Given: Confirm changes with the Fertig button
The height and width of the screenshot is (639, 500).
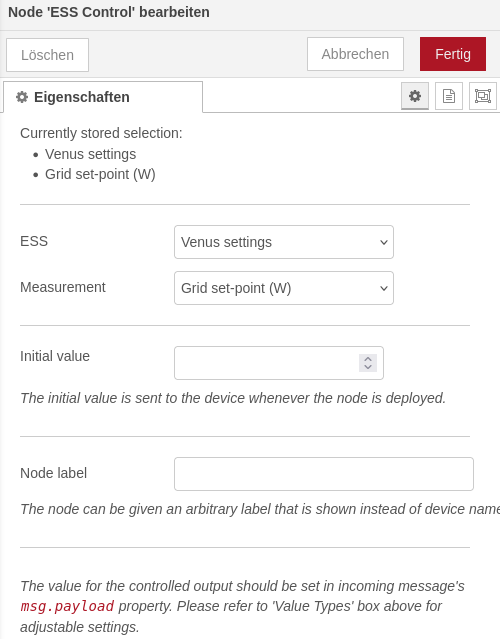Looking at the screenshot, I should pos(453,54).
